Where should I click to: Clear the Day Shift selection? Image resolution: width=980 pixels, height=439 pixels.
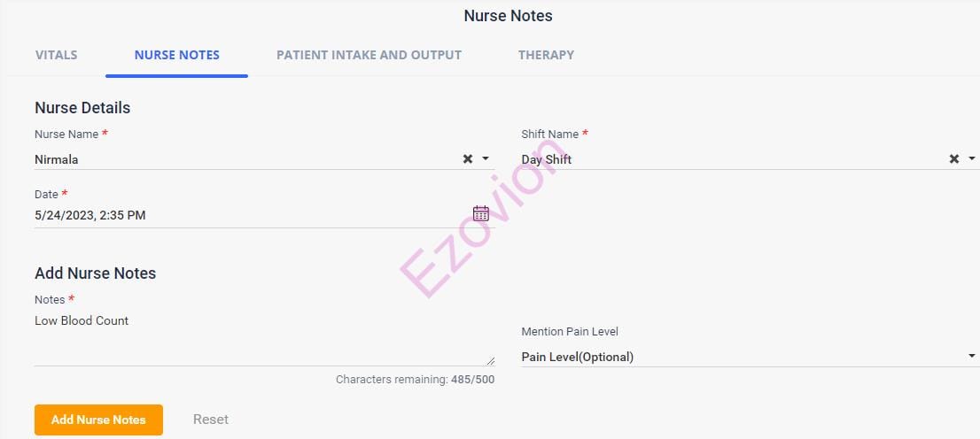tap(954, 159)
